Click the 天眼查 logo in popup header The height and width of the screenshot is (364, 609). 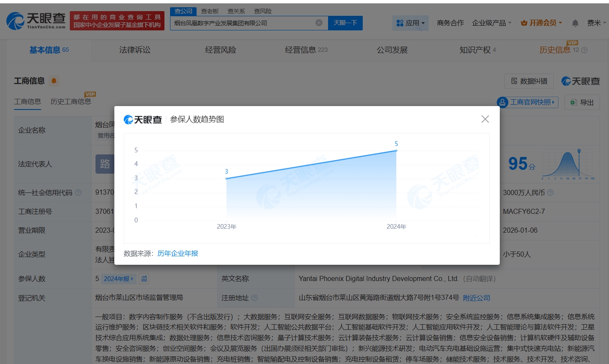(143, 119)
